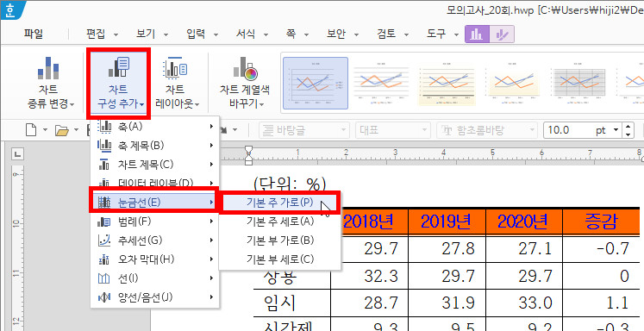This screenshot has height=331, width=644.
Task: Switch to the chart design tab icon
Action: click(x=477, y=34)
